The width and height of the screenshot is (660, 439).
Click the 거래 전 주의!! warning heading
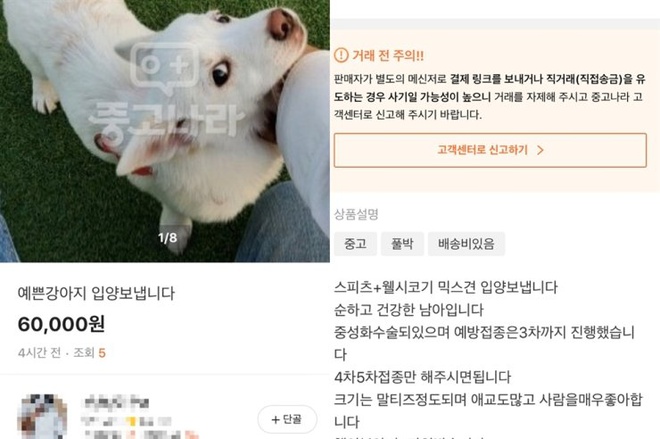click(x=388, y=55)
